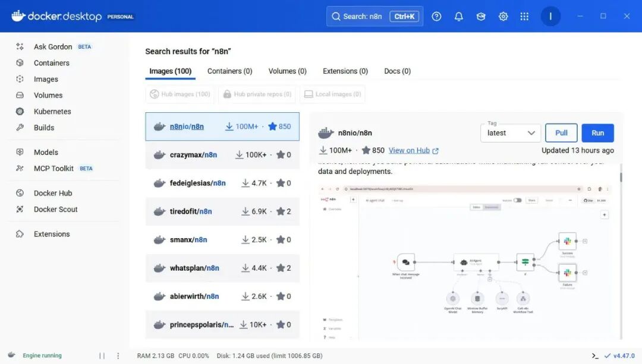Image resolution: width=642 pixels, height=364 pixels.
Task: Click the image details pane scrollbar
Action: coord(621,176)
